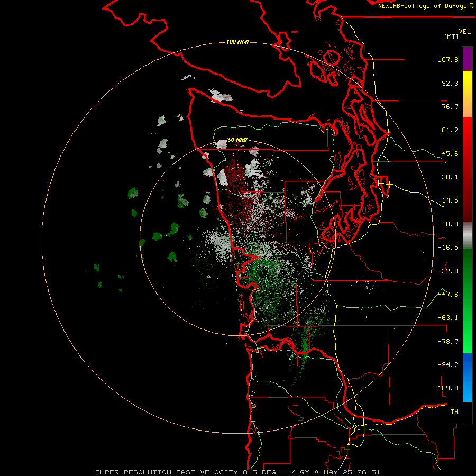The width and height of the screenshot is (476, 476).
Task: Click the -32.0 velocity legend value
Action: pos(448,271)
